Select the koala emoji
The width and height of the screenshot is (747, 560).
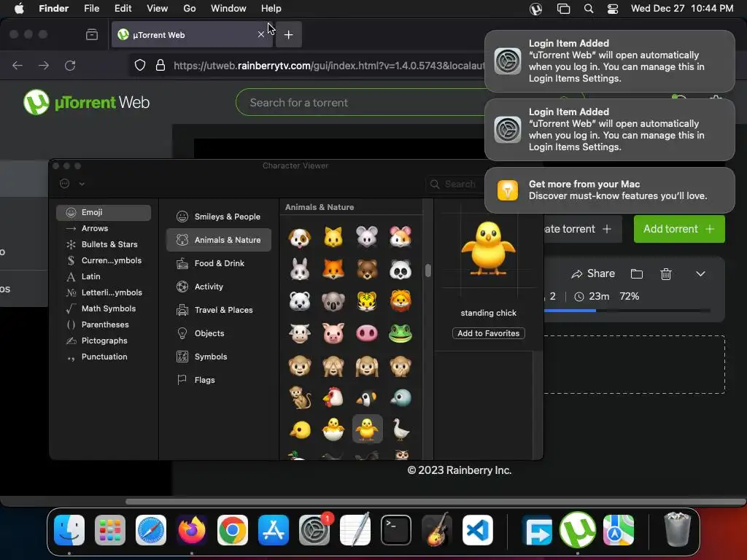pyautogui.click(x=333, y=301)
